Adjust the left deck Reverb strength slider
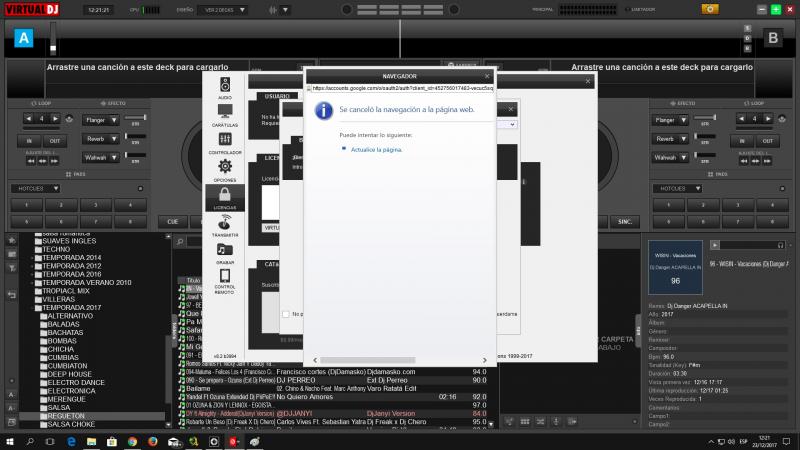 tap(136, 136)
